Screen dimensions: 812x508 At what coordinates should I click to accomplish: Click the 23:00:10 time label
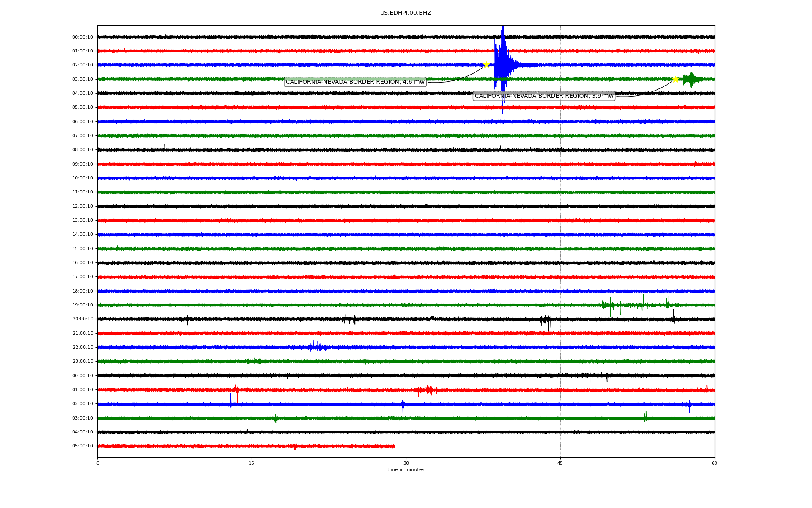coord(82,362)
